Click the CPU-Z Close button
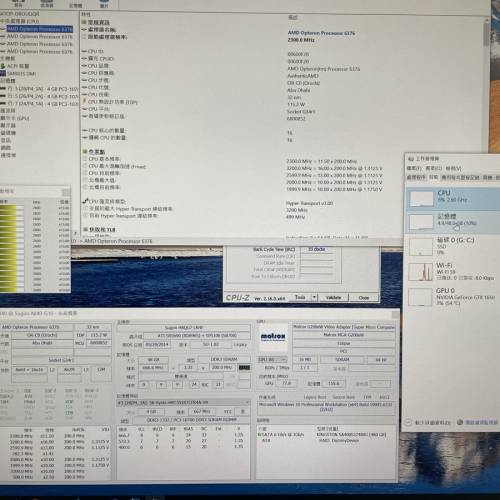Viewport: 500px width, 500px height. tap(364, 297)
